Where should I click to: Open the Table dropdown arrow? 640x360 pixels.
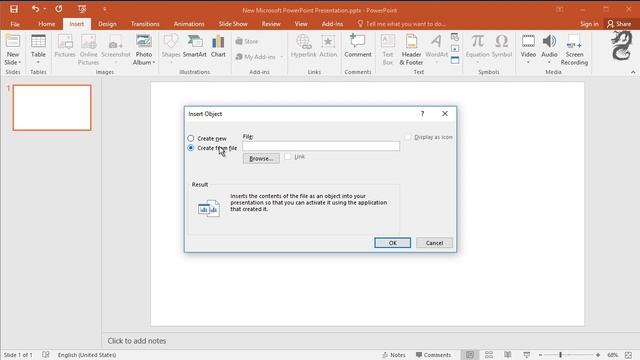(38, 62)
